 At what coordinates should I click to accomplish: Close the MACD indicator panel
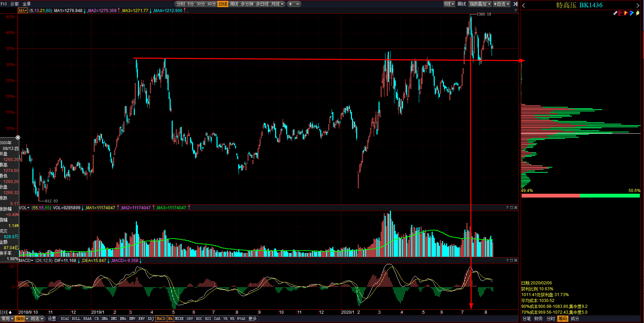click(x=516, y=260)
